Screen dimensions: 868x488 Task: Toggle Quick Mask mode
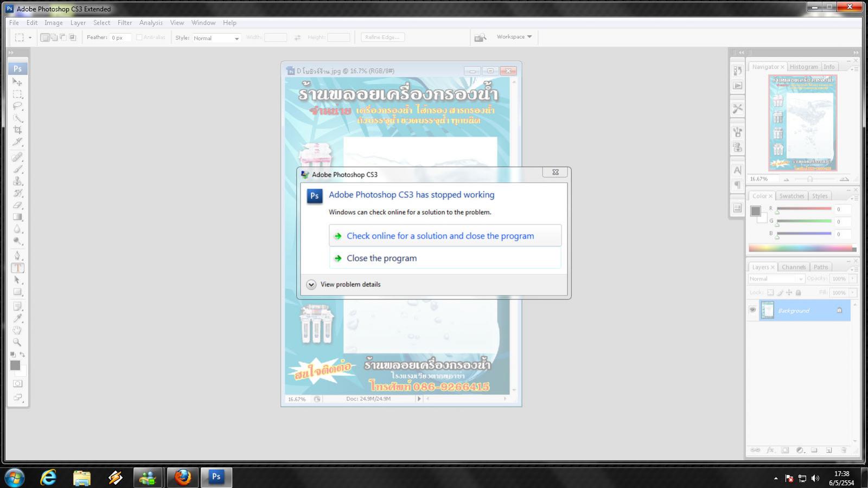click(17, 383)
